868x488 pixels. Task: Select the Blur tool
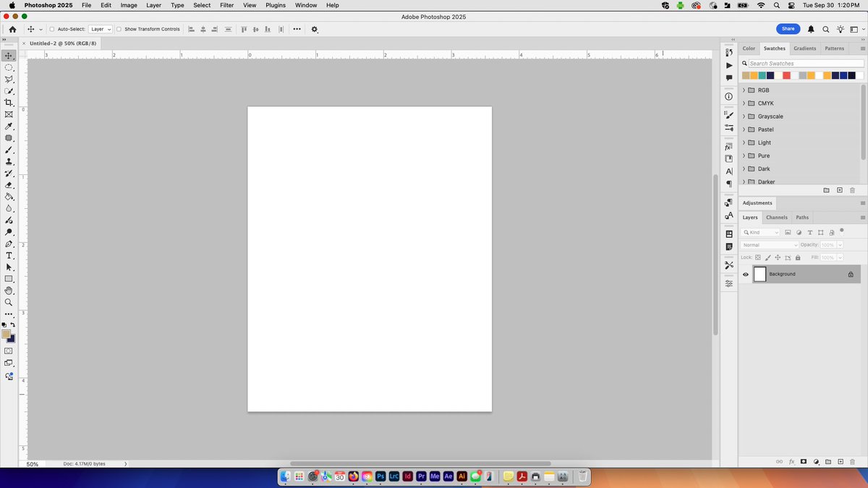pos(9,208)
